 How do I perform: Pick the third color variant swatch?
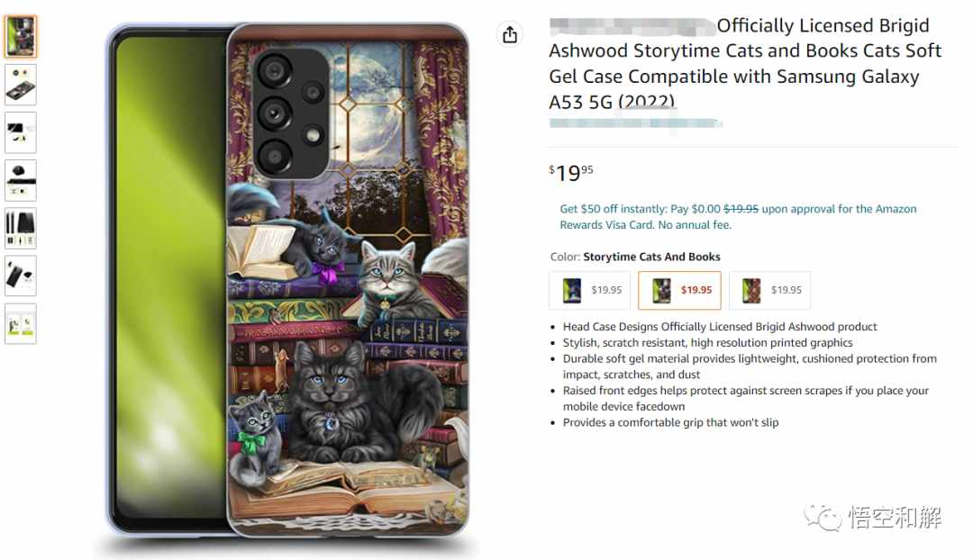pos(769,290)
